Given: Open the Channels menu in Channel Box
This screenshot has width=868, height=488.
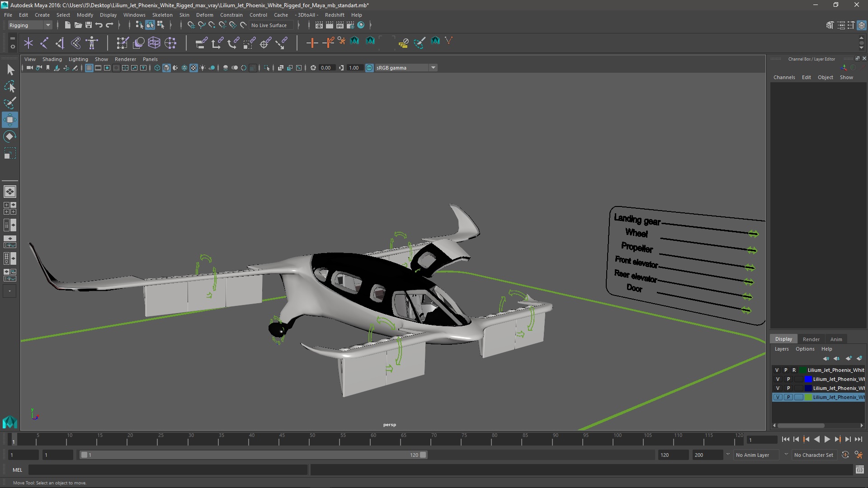Looking at the screenshot, I should (x=784, y=77).
